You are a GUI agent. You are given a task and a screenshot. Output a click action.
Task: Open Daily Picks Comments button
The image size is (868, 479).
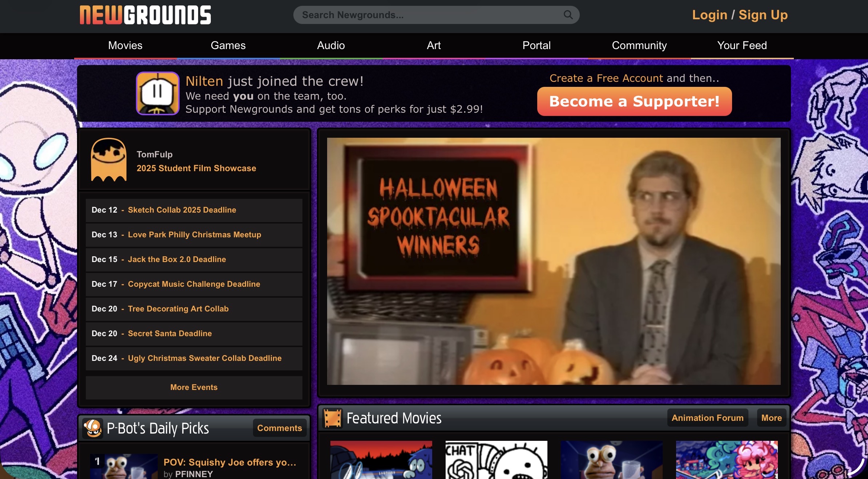[x=279, y=428]
